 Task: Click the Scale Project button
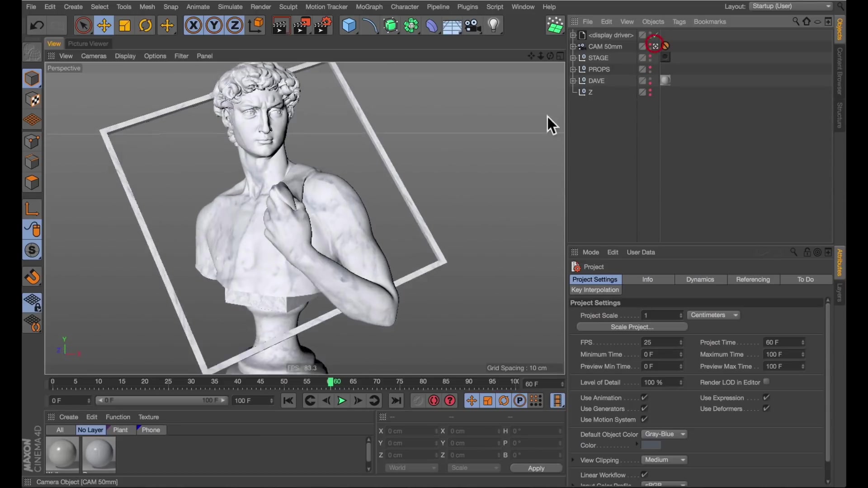[631, 327]
